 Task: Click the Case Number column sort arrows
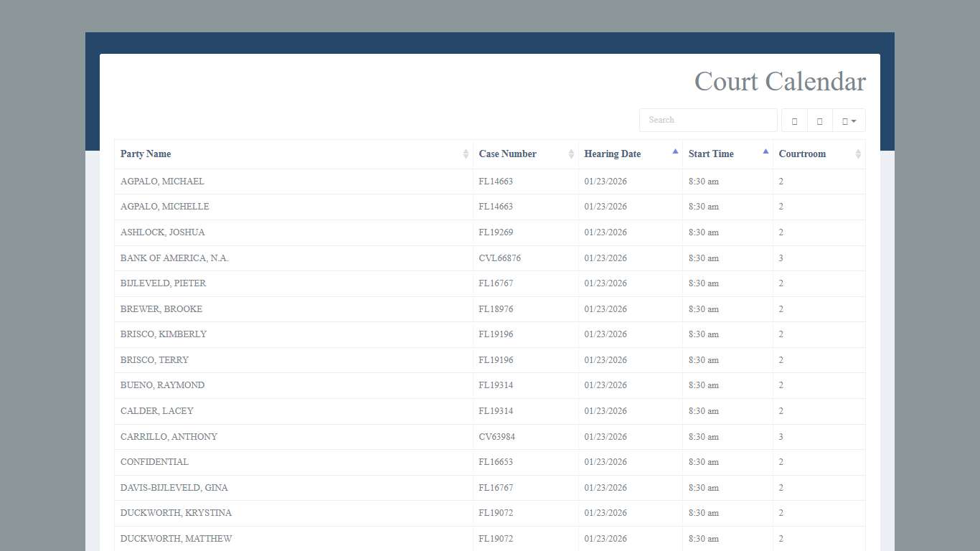[571, 154]
